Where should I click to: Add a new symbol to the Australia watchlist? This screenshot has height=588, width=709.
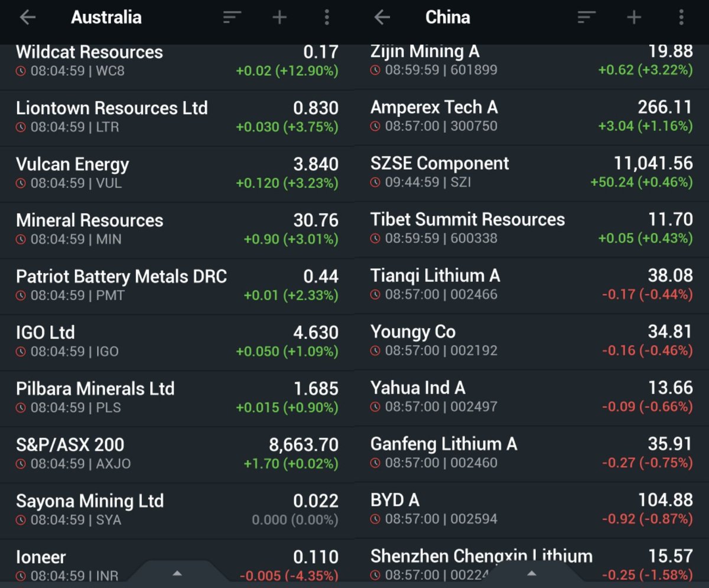point(279,17)
